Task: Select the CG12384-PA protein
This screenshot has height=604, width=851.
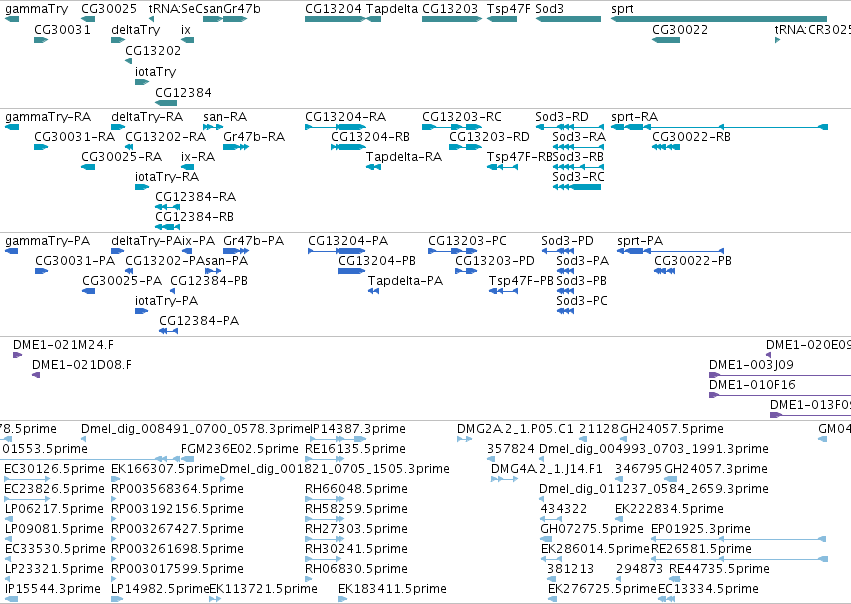Action: point(168,330)
